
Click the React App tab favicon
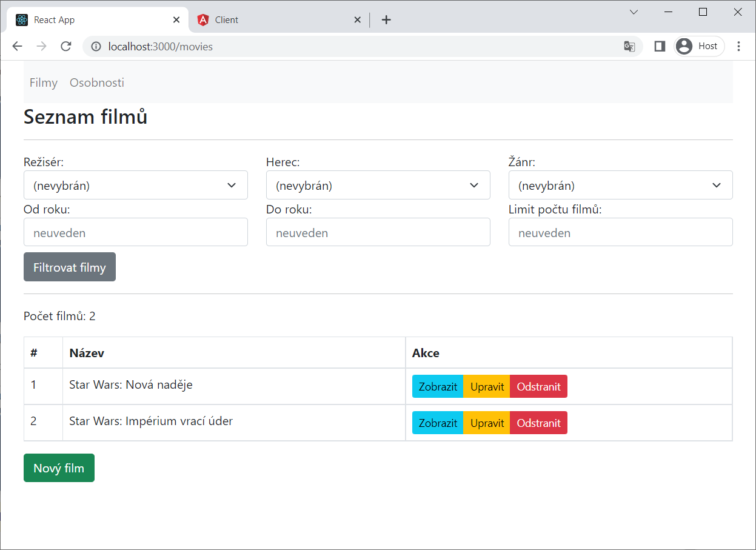pyautogui.click(x=22, y=19)
